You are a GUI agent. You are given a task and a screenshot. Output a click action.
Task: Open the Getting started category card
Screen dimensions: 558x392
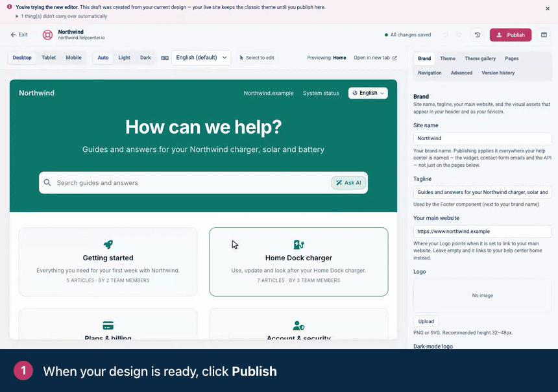point(108,262)
